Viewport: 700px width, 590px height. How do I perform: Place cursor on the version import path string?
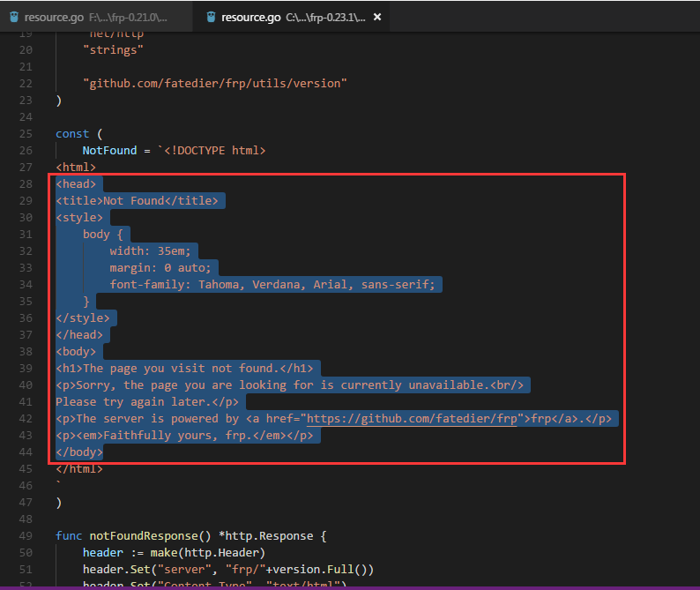pos(215,84)
